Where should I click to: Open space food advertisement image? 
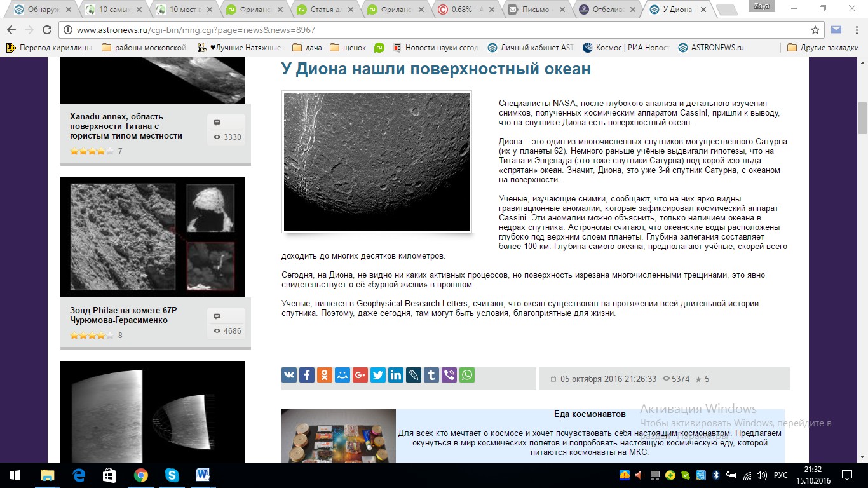tap(339, 436)
